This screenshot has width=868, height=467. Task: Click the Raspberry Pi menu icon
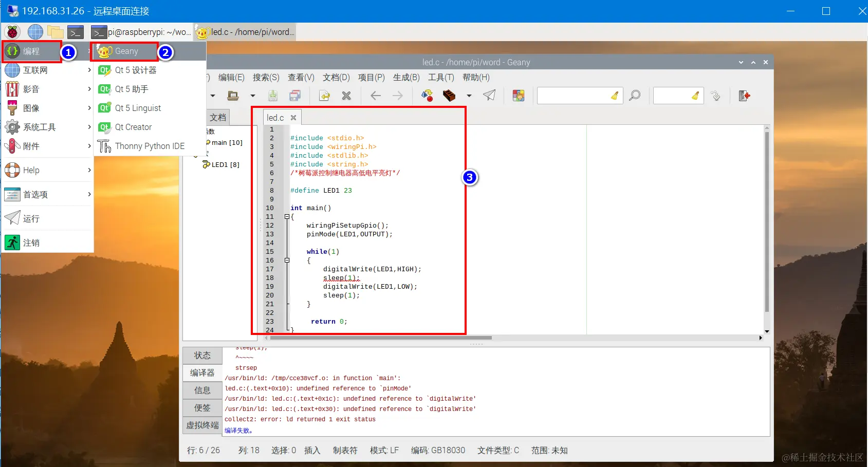(x=13, y=32)
